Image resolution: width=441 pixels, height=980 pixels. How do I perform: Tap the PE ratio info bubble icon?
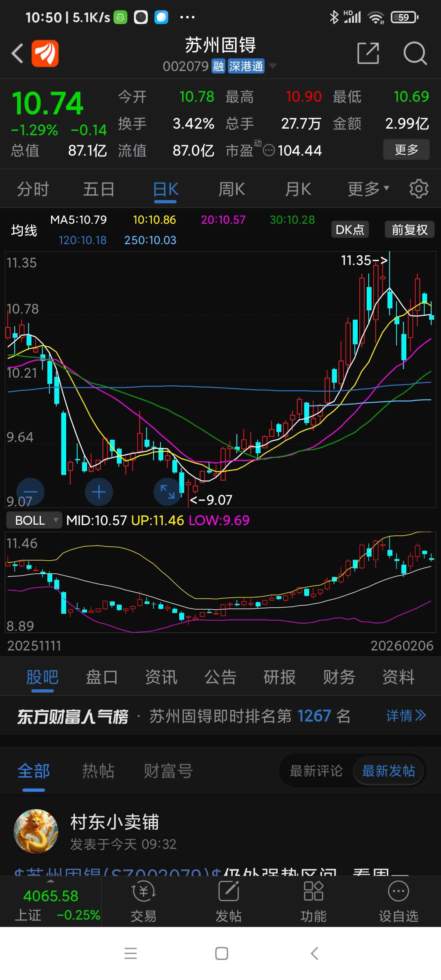point(269,150)
